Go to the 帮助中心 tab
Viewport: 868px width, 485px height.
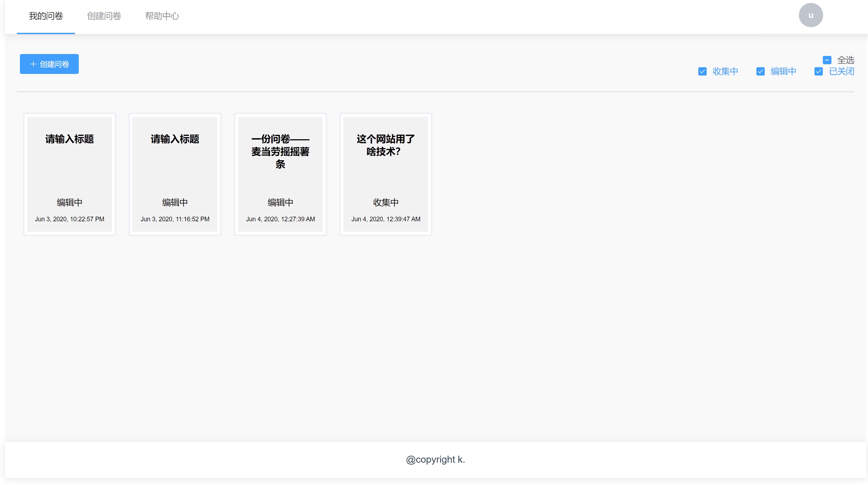point(162,16)
